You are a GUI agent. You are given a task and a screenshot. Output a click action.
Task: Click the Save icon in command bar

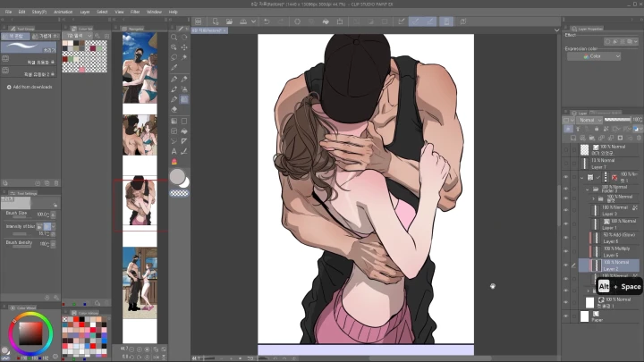(243, 21)
